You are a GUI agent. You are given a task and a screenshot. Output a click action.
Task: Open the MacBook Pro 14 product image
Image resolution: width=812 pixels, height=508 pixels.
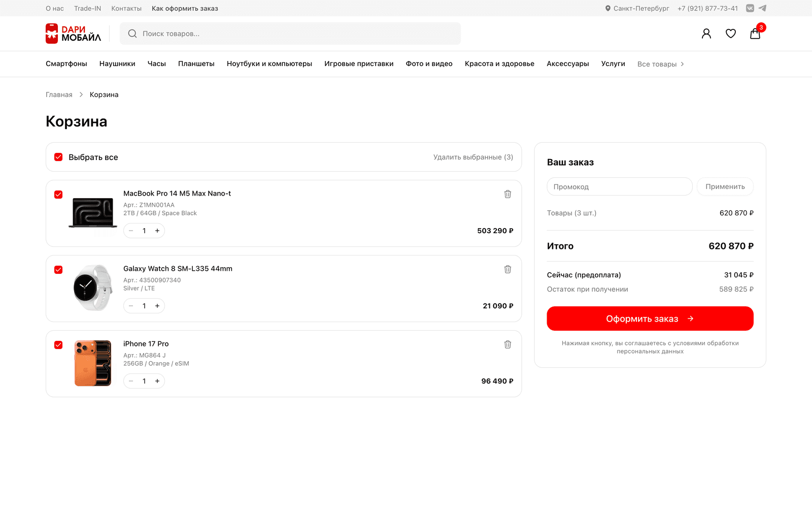pos(93,213)
